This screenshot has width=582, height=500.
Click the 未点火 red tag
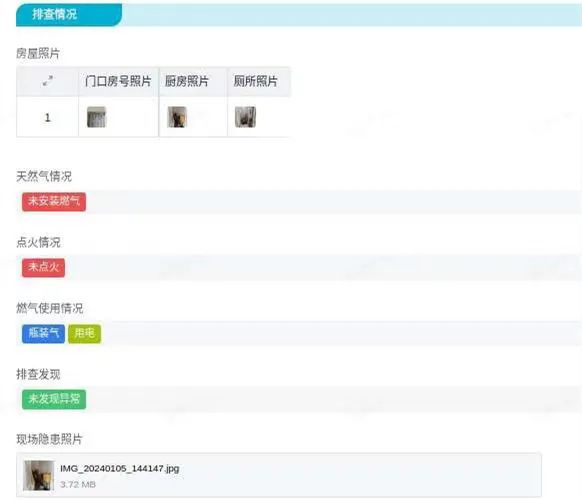43,268
